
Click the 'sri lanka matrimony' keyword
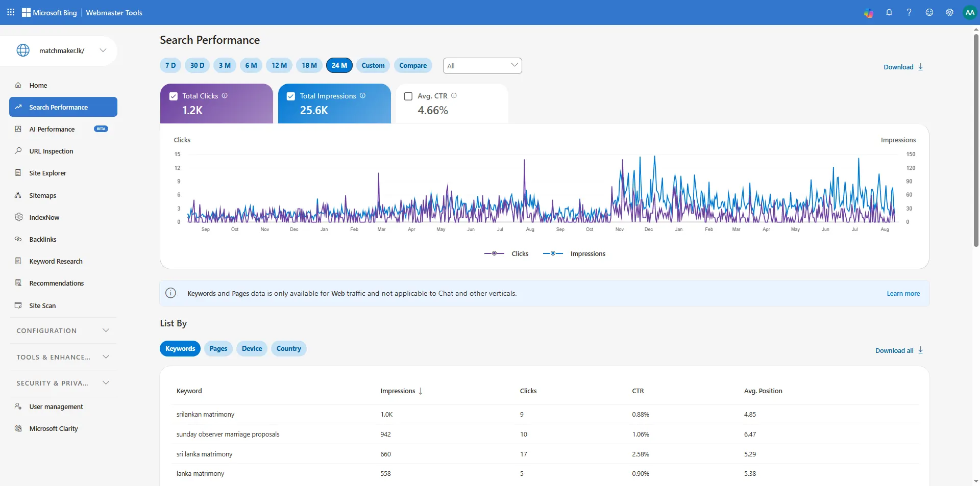pos(205,454)
